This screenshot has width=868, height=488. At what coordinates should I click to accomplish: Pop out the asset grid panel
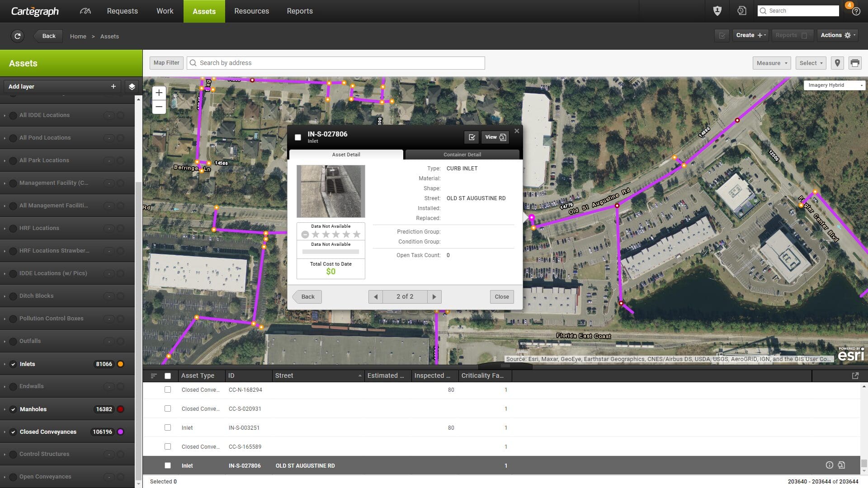coord(855,375)
